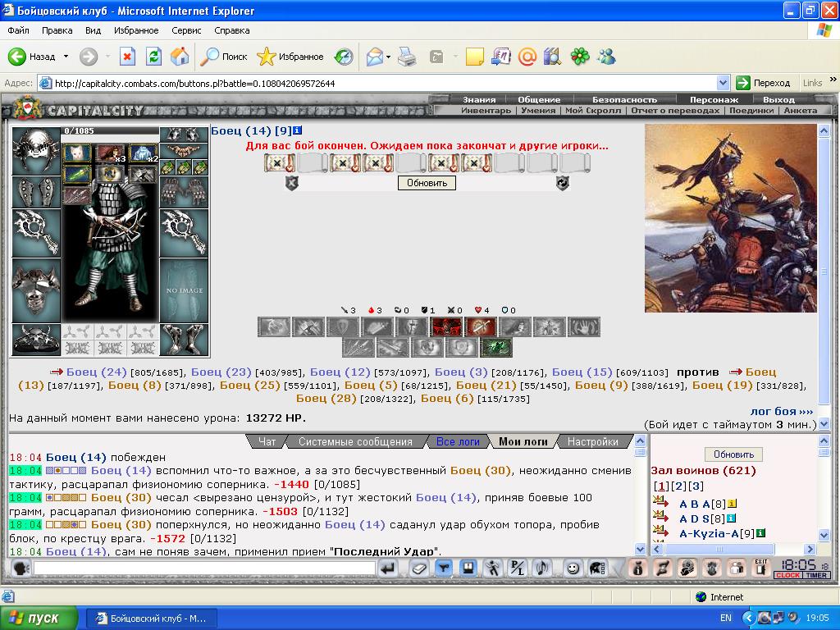Click the EXIT door icon
Screen dimensions: 840x630
(760, 568)
